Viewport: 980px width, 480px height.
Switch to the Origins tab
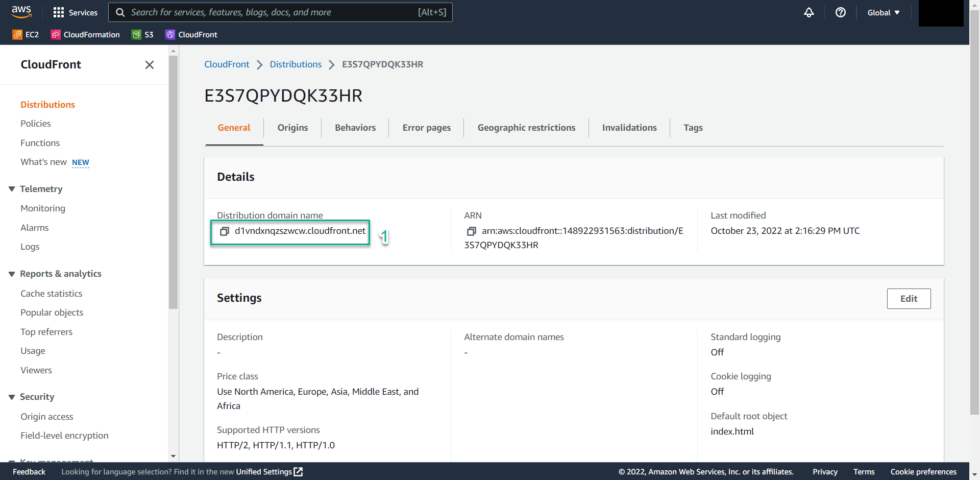click(292, 128)
